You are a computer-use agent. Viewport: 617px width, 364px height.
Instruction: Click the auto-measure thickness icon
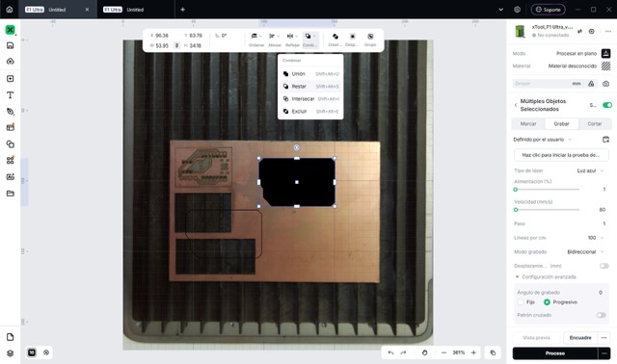click(591, 84)
